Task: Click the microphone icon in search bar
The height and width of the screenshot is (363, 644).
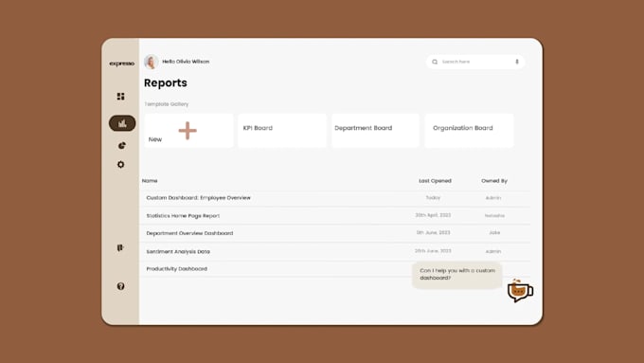Action: click(517, 62)
